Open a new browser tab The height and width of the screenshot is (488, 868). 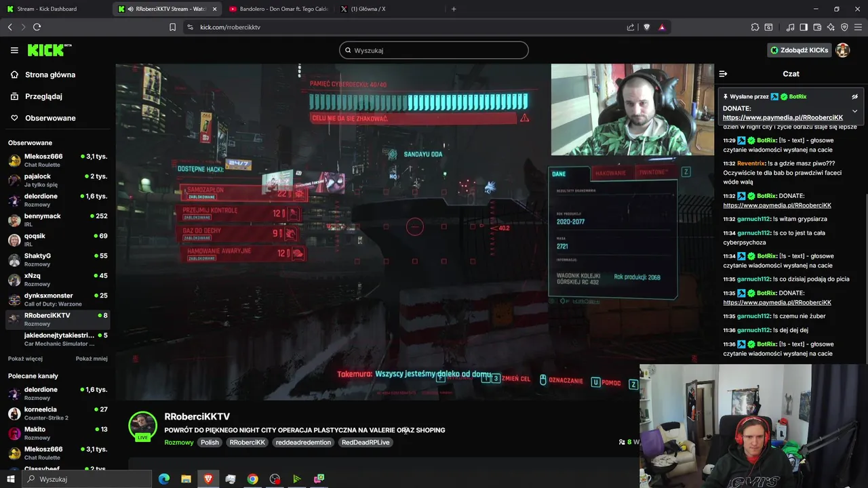pyautogui.click(x=454, y=9)
